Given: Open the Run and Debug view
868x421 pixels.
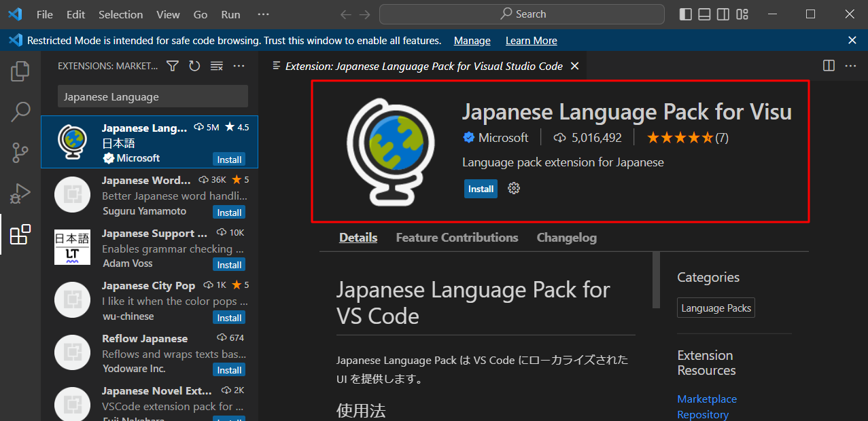Looking at the screenshot, I should point(20,193).
